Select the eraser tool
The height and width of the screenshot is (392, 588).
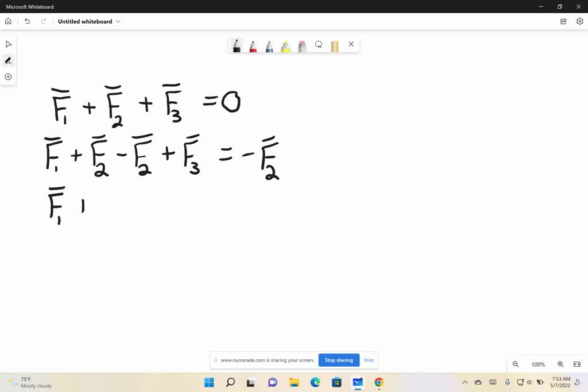click(x=302, y=45)
